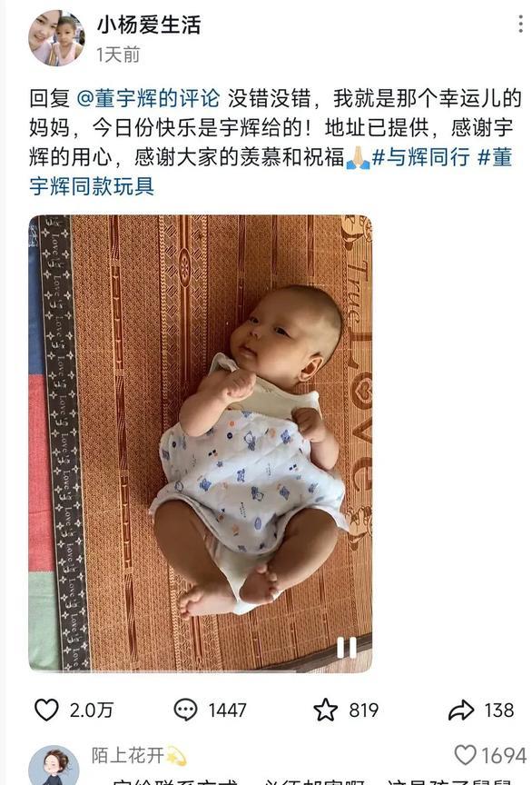Open comments via speech bubble icon
Image resolution: width=532 pixels, height=785 pixels.
pyautogui.click(x=185, y=710)
